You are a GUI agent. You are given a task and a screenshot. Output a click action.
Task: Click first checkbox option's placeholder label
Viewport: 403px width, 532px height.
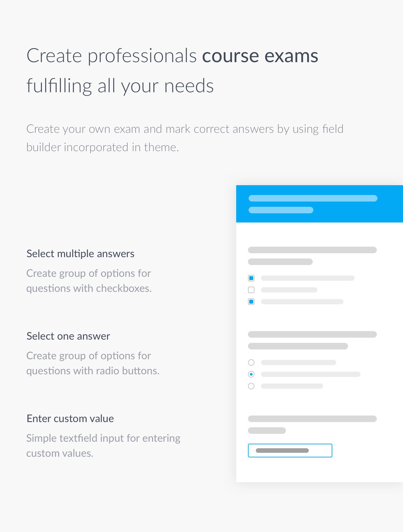(x=308, y=278)
